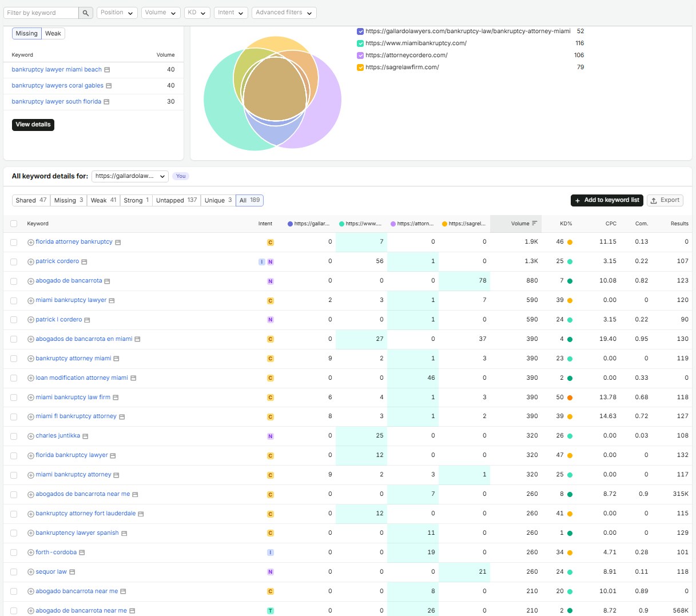The height and width of the screenshot is (616, 696).
Task: Click Add to keyword list button
Action: tap(607, 200)
